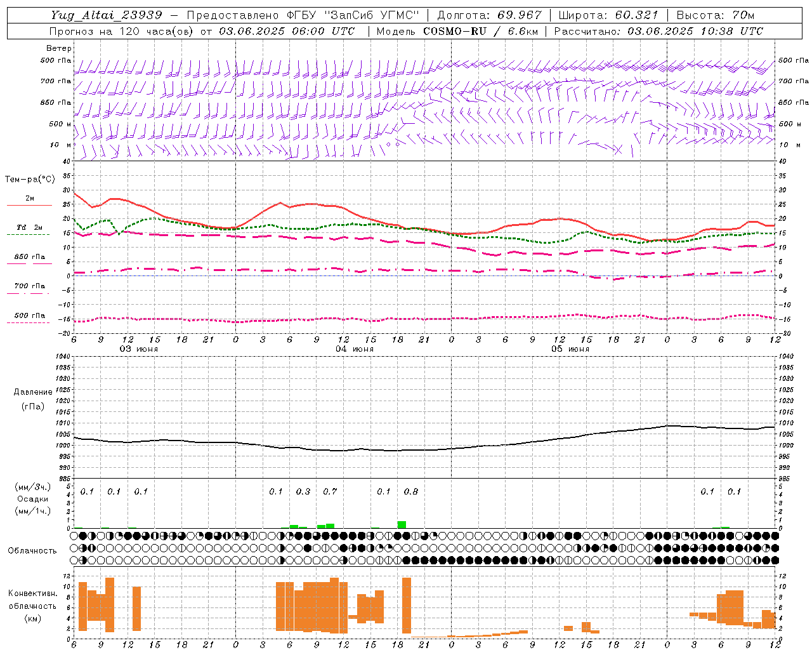Click the Тем-ра(°C) axis label
The height and width of the screenshot is (650, 812).
point(30,180)
